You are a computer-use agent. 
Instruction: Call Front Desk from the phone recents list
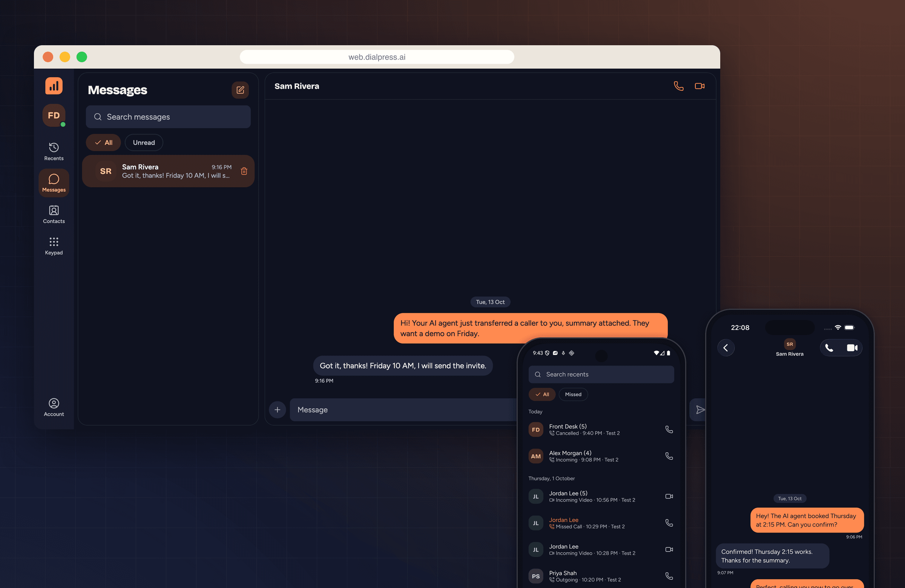[669, 429]
